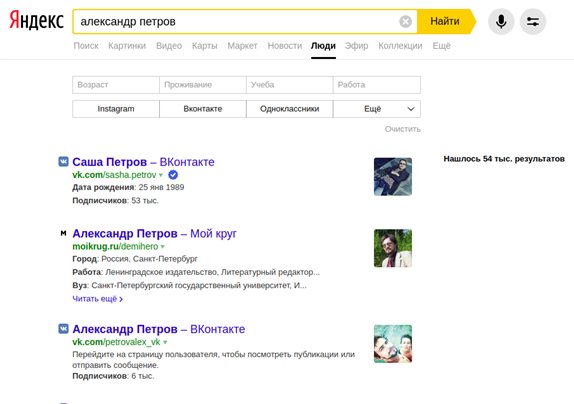Start voice search with the microphone icon
Viewport: 574px width, 404px height.
[501, 22]
